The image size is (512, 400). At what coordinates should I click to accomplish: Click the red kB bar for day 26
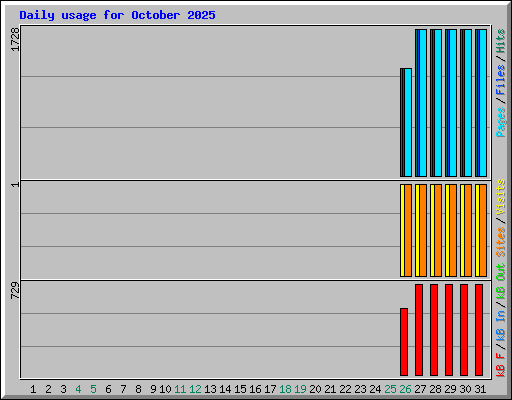tap(404, 342)
